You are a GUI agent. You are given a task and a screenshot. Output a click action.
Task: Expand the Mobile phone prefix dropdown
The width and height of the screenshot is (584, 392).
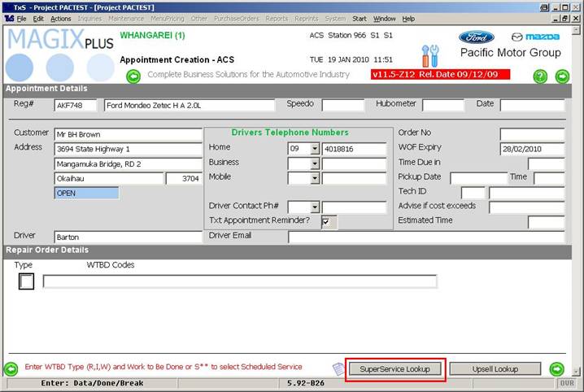click(315, 177)
